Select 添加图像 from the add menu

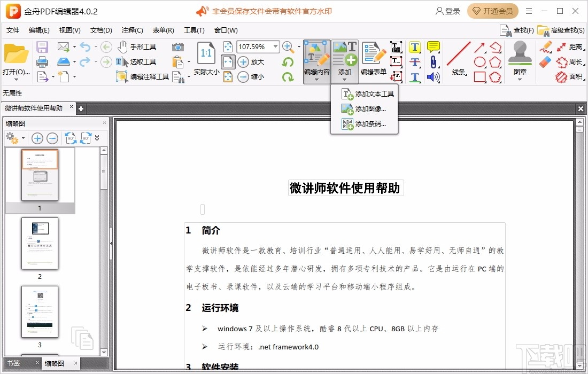click(369, 109)
